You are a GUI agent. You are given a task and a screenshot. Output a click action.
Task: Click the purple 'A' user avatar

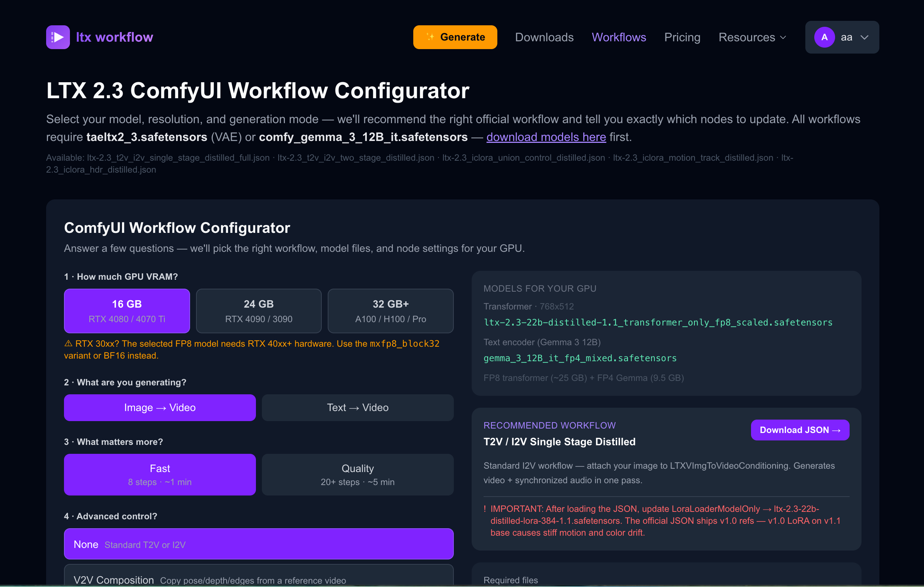pyautogui.click(x=825, y=37)
